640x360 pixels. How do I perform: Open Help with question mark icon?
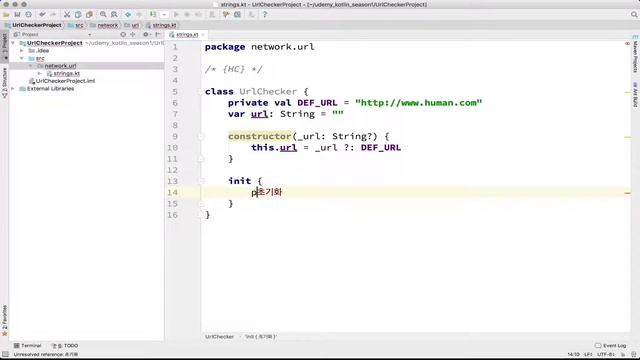click(x=264, y=15)
